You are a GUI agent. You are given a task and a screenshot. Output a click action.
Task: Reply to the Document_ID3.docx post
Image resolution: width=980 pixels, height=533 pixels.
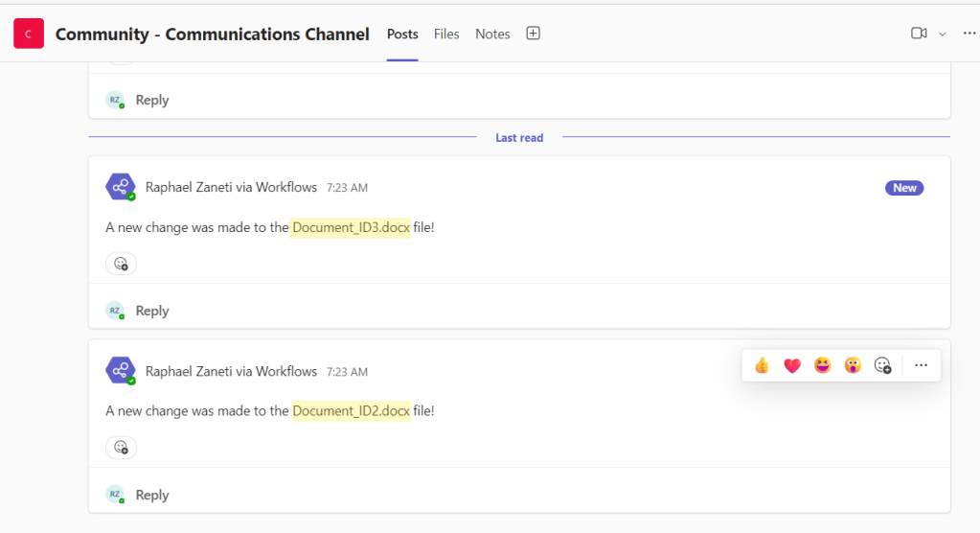152,311
